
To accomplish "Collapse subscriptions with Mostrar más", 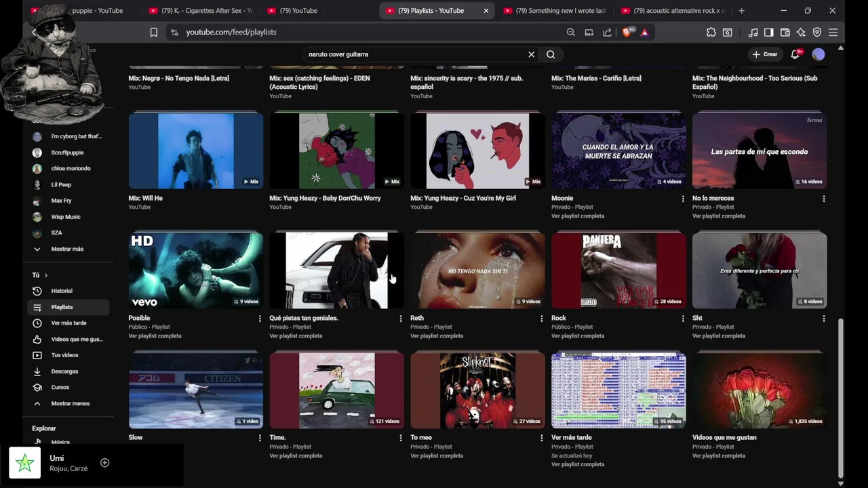I will (x=66, y=249).
